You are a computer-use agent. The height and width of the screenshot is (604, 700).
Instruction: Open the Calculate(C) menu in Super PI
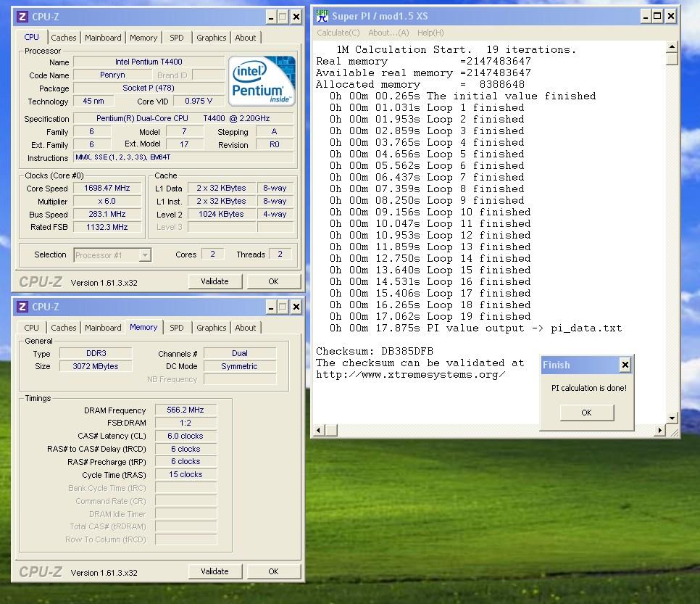point(338,33)
